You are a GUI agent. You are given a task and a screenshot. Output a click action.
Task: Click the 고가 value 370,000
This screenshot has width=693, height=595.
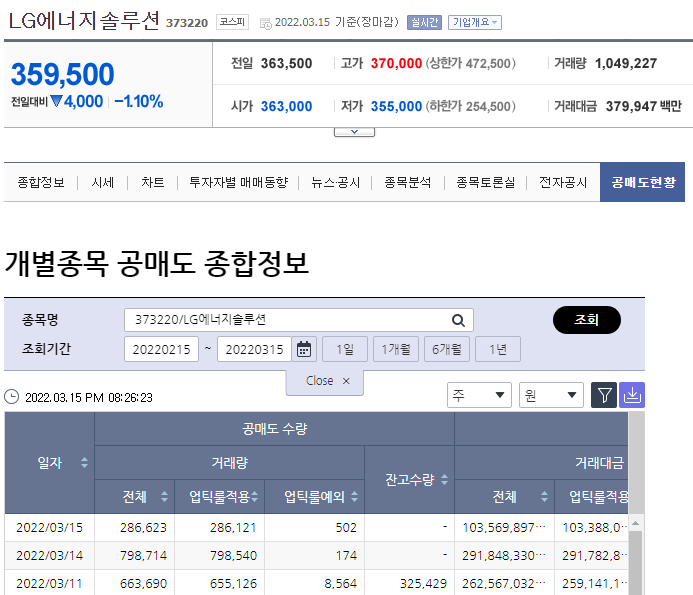(396, 63)
